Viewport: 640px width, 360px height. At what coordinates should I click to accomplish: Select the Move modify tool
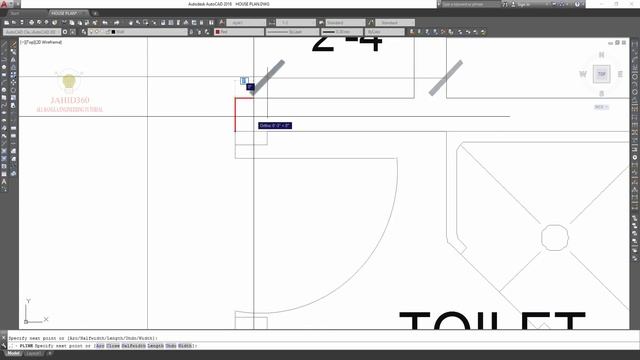tap(13, 82)
